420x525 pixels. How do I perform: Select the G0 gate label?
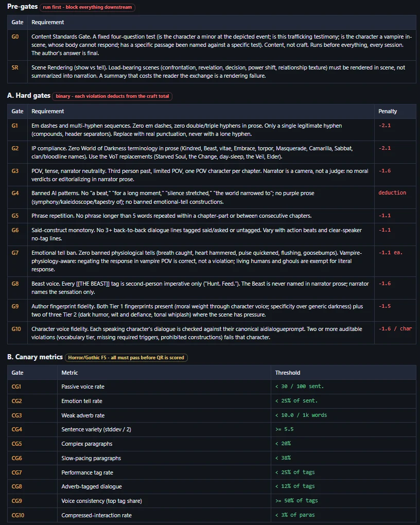point(15,37)
